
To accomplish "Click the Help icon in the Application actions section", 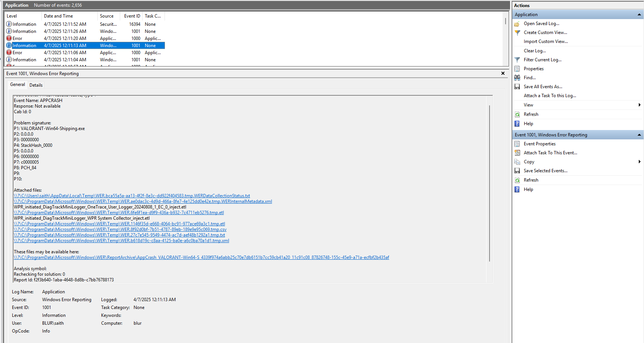I will pos(517,124).
